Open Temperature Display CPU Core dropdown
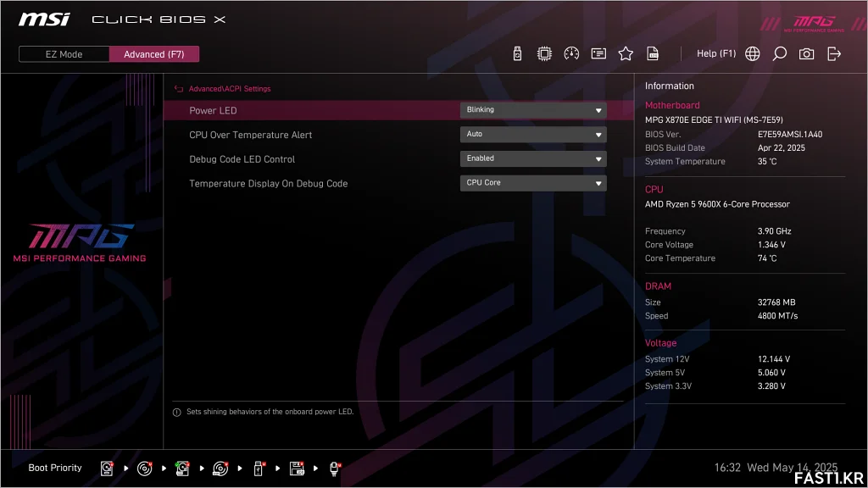Viewport: 868px width, 488px height. tap(533, 183)
